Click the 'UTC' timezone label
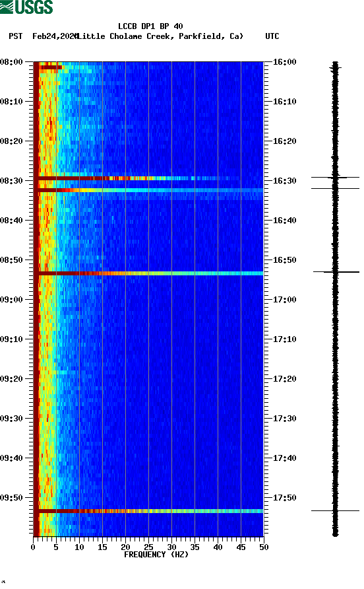364x589 pixels. (272, 36)
